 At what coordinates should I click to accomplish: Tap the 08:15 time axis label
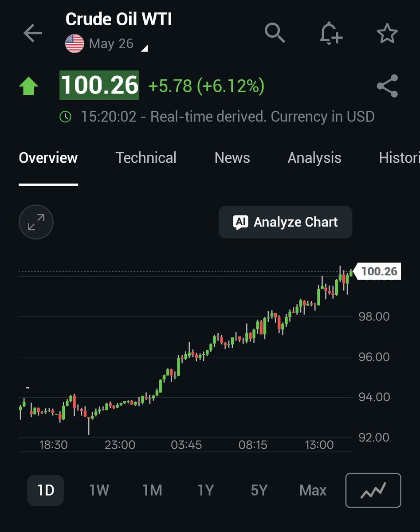coord(253,445)
